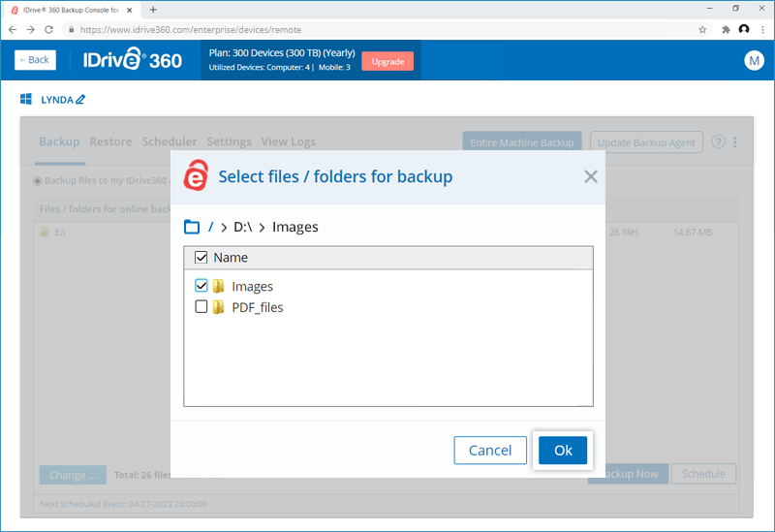The height and width of the screenshot is (532, 775).
Task: Open a new browser tab
Action: point(153,10)
